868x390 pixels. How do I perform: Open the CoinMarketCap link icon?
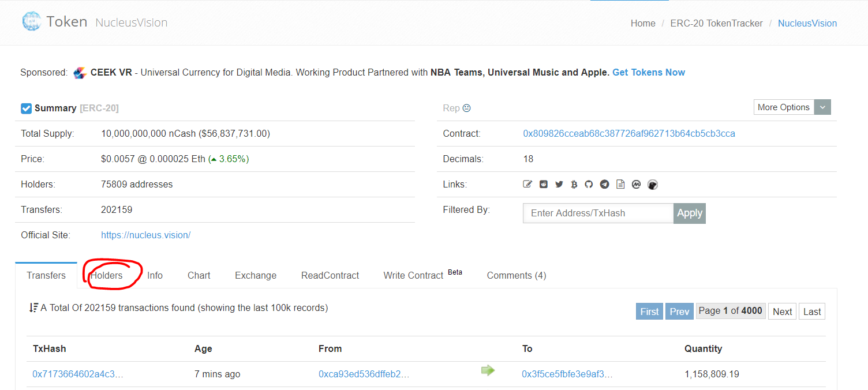point(637,184)
